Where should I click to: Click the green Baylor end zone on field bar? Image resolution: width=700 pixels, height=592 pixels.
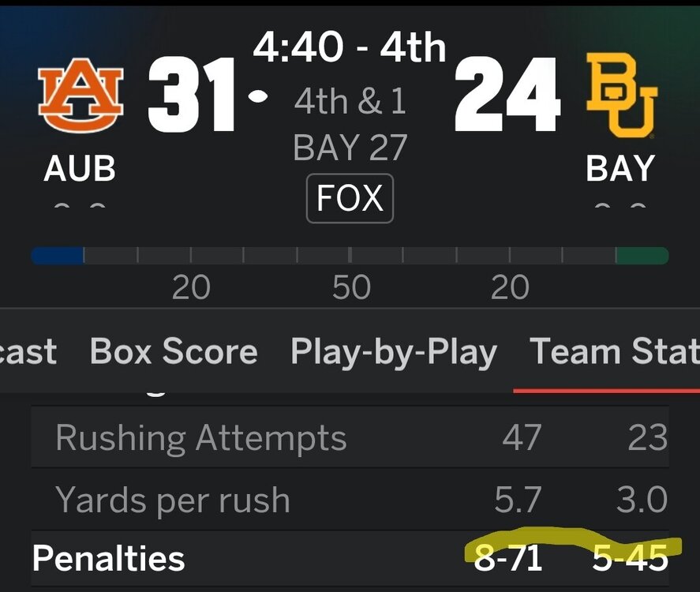642,256
